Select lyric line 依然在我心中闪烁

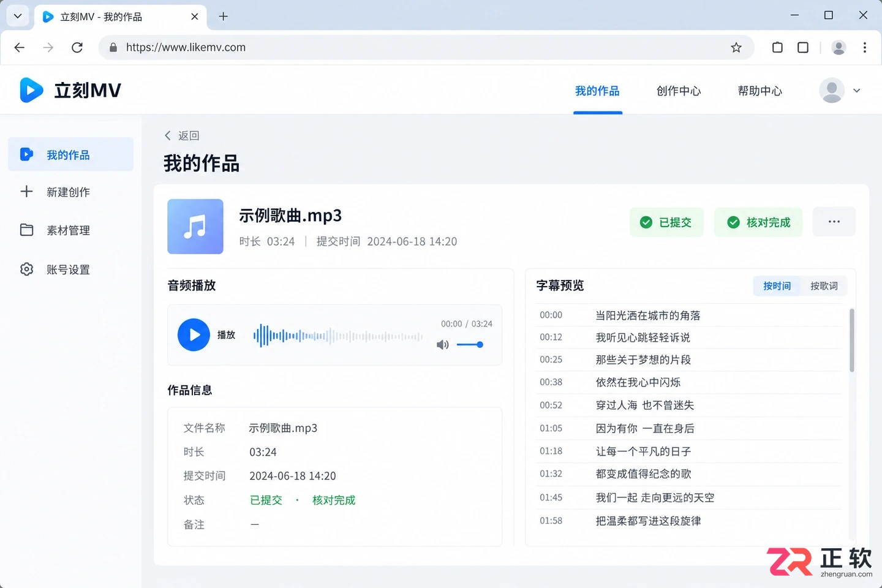pyautogui.click(x=638, y=382)
